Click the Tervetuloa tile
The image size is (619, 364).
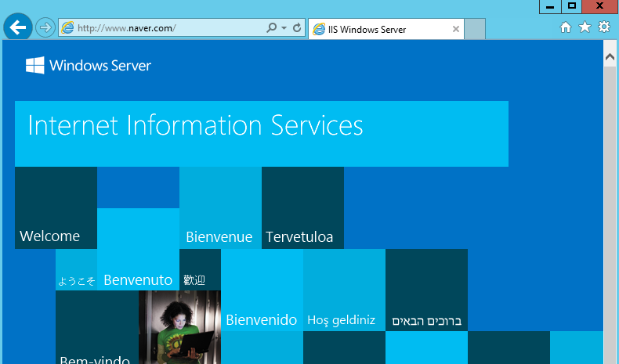pyautogui.click(x=302, y=207)
